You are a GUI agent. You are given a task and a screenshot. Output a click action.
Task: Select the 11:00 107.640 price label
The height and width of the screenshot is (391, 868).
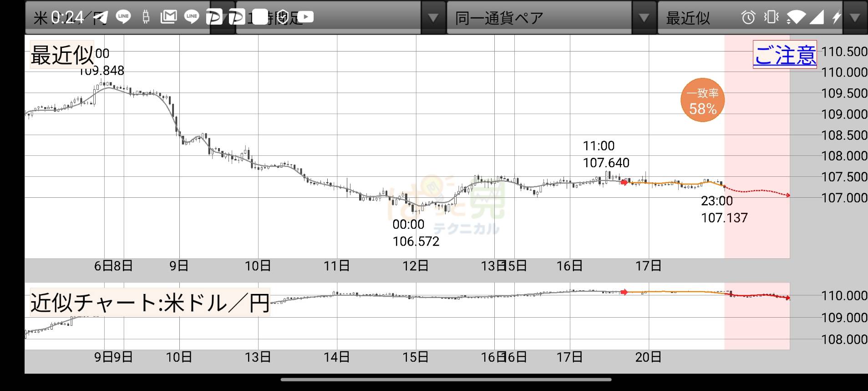coord(606,154)
